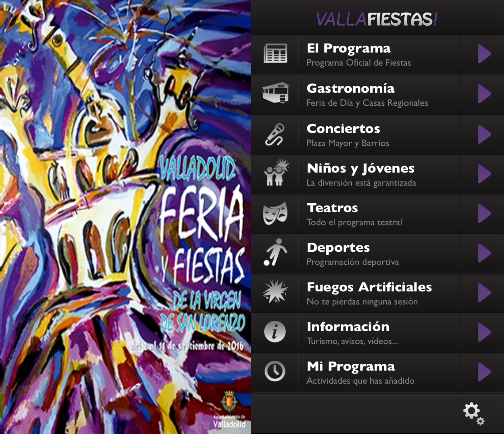Expand Conciertos with its purple arrow

pos(484,134)
